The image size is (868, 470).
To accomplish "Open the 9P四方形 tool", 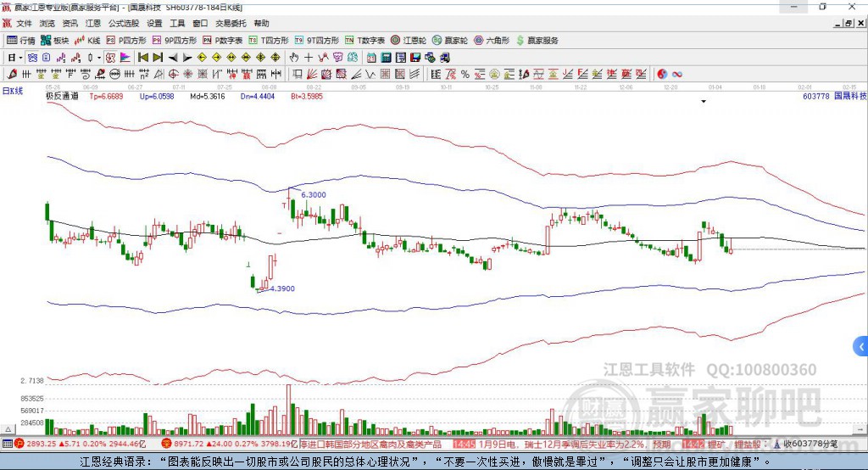I will tap(175, 41).
